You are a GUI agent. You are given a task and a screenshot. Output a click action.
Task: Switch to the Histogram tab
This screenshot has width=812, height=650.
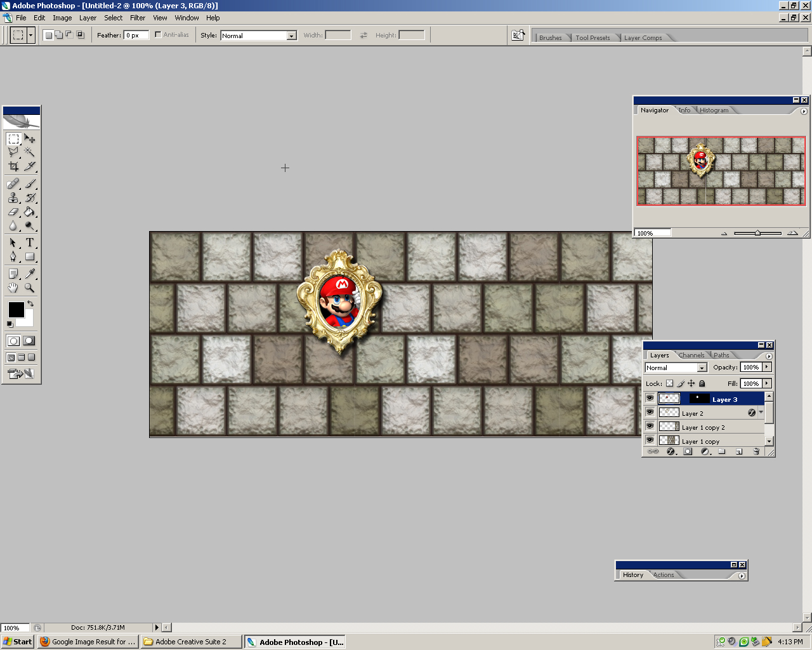(x=714, y=110)
